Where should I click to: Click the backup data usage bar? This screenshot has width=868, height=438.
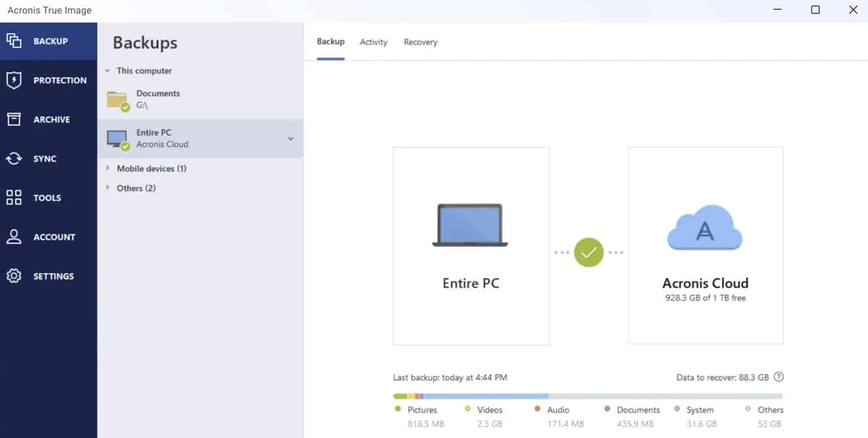coord(588,396)
